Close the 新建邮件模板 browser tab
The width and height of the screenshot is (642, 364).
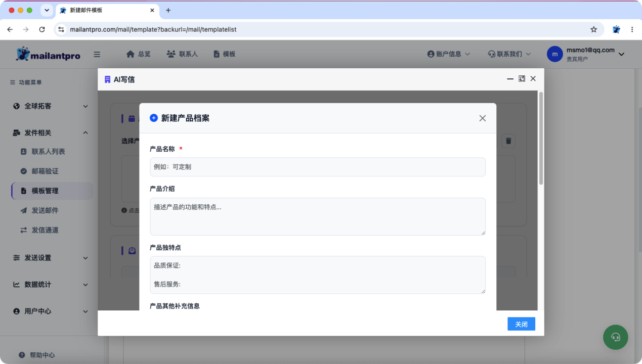pyautogui.click(x=152, y=10)
